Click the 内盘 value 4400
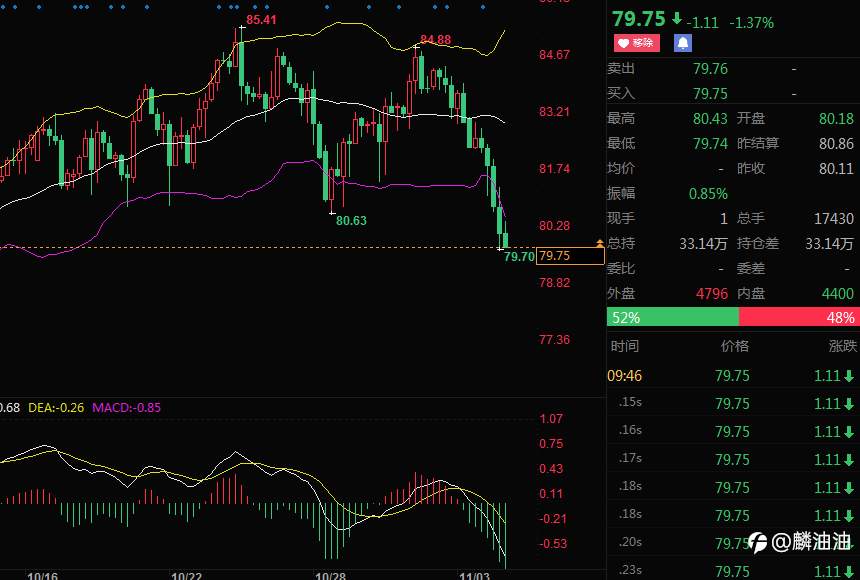Viewport: 860px width, 580px height. (x=838, y=294)
